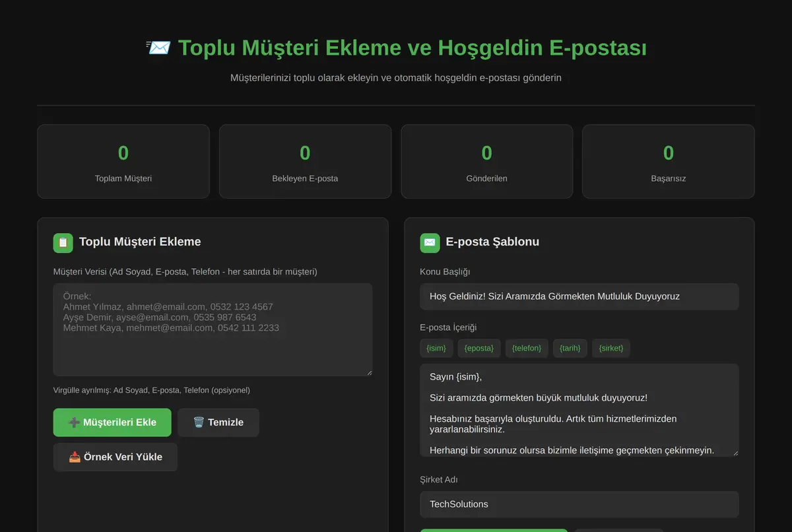Grab the resize handle of customer data textarea
The height and width of the screenshot is (532, 792).
point(368,372)
